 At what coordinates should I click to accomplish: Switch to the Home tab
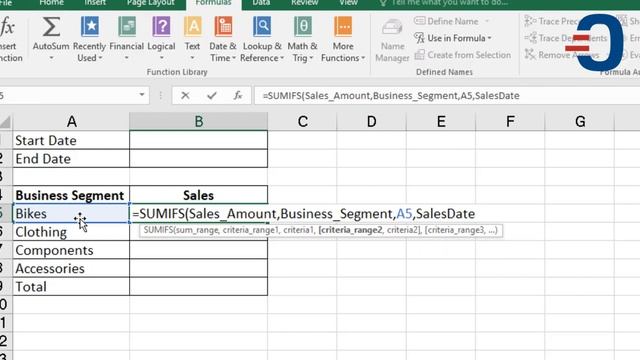click(x=51, y=3)
